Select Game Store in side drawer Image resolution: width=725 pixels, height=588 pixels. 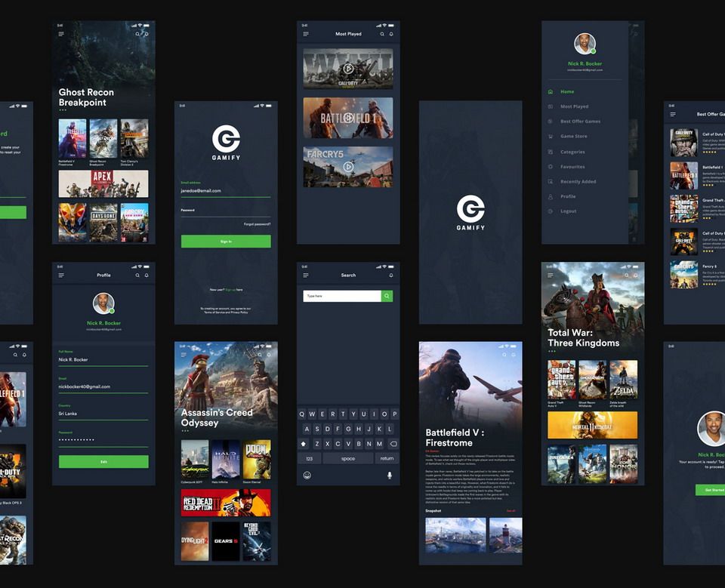coord(574,137)
